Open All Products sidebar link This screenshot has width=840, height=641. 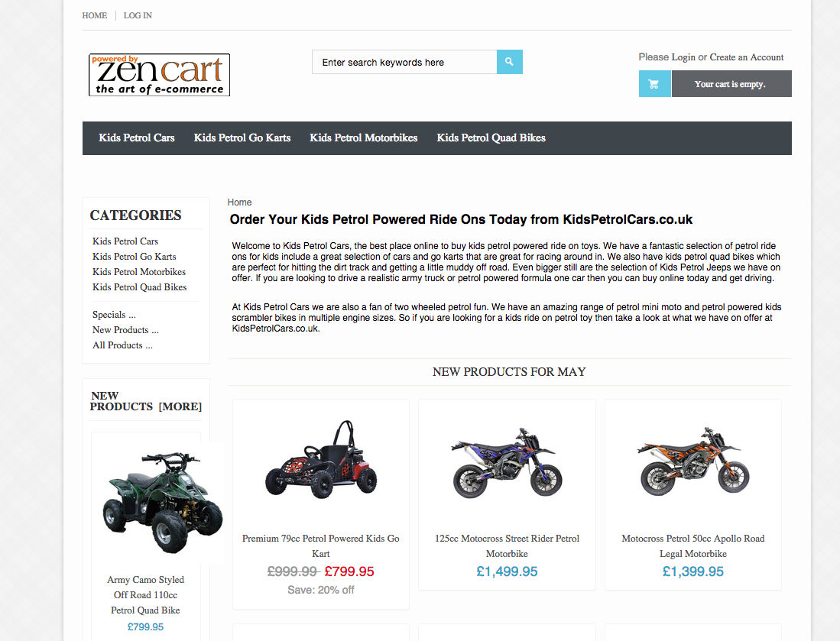[x=122, y=345]
